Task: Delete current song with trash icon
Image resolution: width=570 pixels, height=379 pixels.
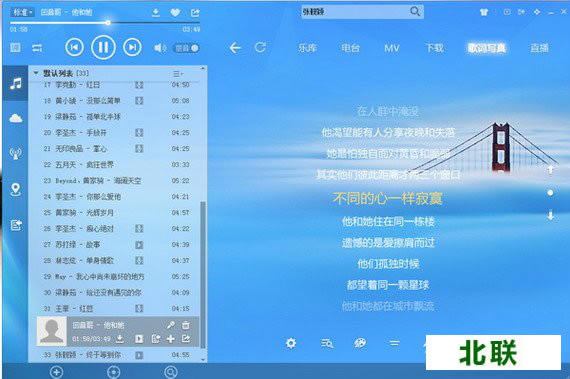Action: (185, 325)
